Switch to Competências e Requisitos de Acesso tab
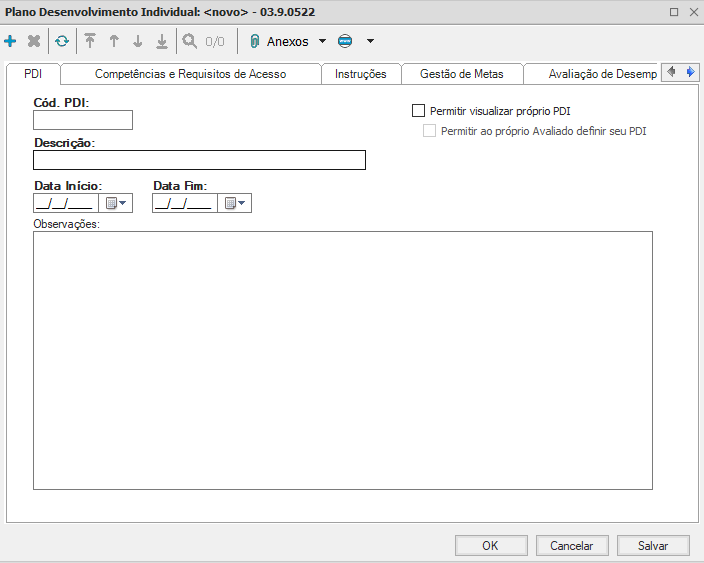The image size is (704, 563). tap(190, 74)
